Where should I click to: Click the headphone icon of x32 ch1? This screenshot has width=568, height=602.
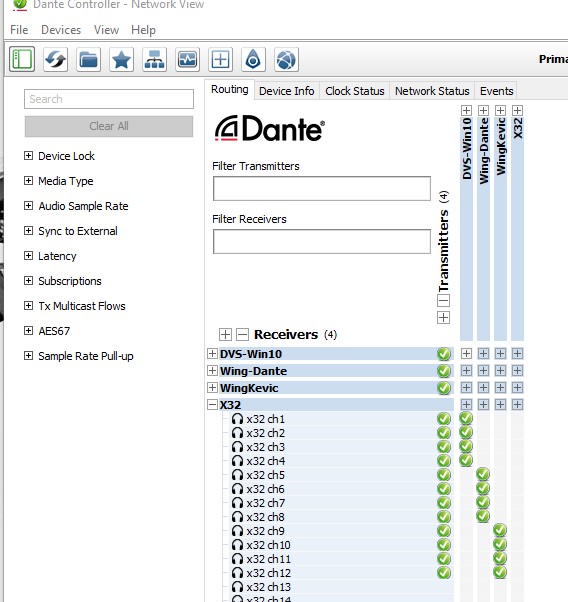coord(237,419)
